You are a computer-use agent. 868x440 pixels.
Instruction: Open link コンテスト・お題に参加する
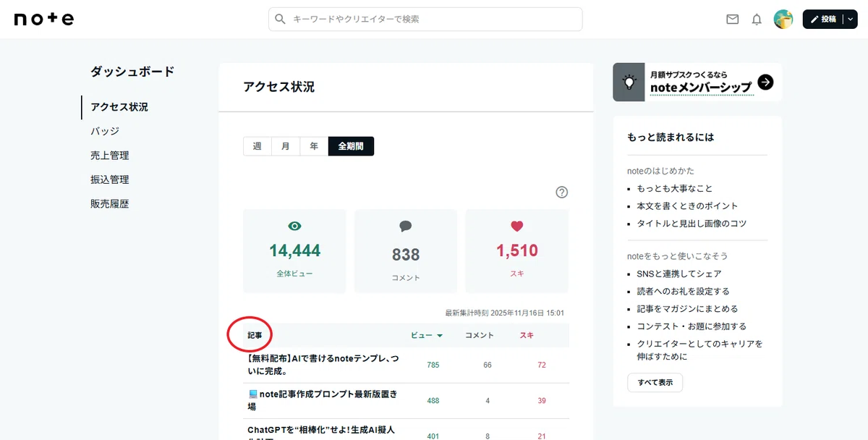point(692,326)
